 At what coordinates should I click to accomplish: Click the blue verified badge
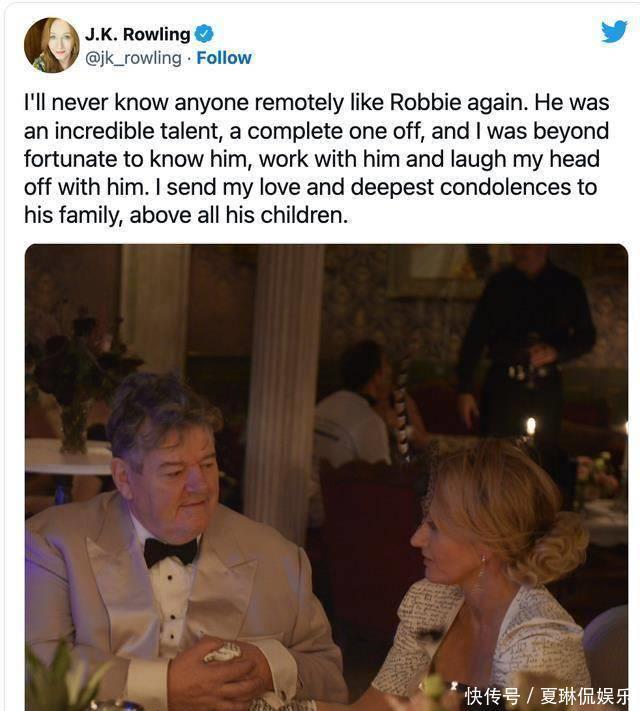204,34
